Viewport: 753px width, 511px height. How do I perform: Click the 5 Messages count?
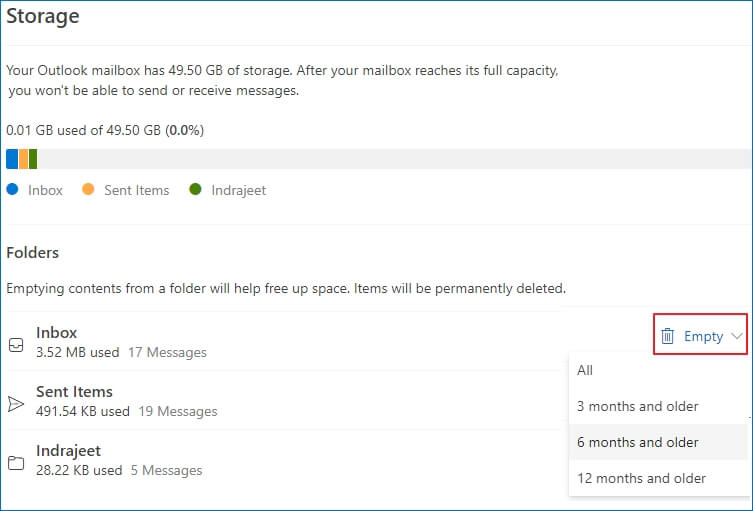(166, 470)
